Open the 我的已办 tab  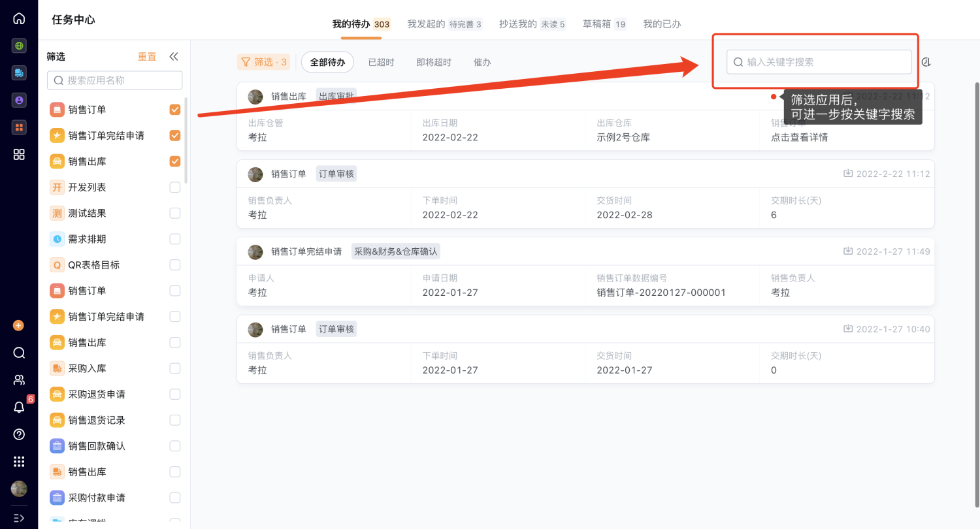click(x=662, y=24)
